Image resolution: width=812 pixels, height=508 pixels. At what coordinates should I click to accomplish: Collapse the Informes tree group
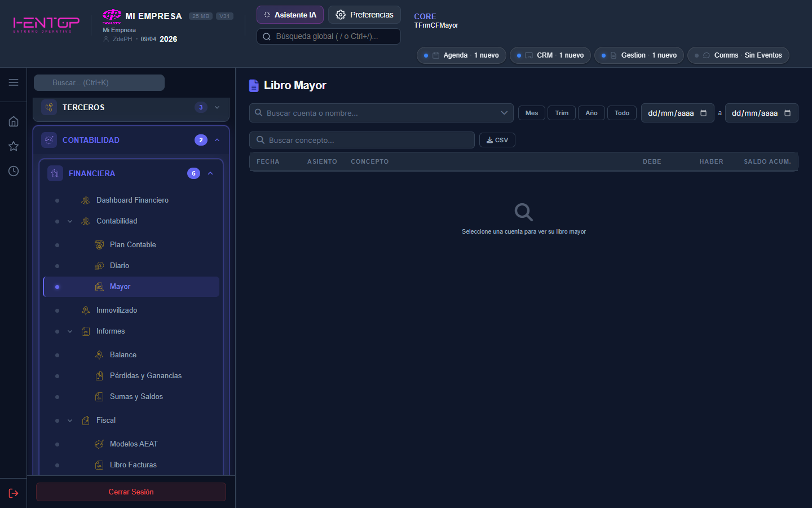point(70,331)
